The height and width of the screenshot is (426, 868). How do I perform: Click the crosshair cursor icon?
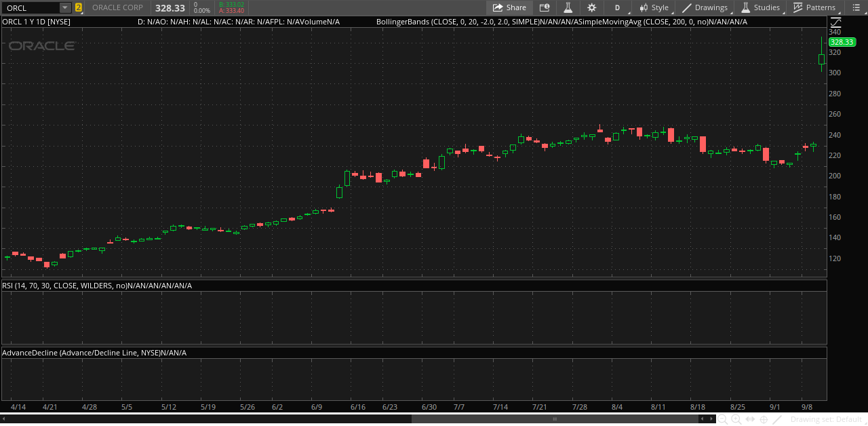coord(764,419)
